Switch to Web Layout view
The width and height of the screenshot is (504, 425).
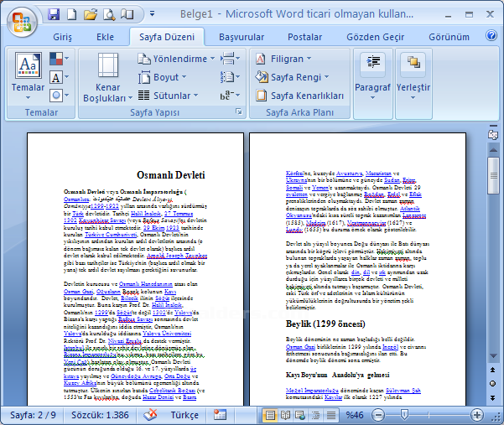(300, 416)
